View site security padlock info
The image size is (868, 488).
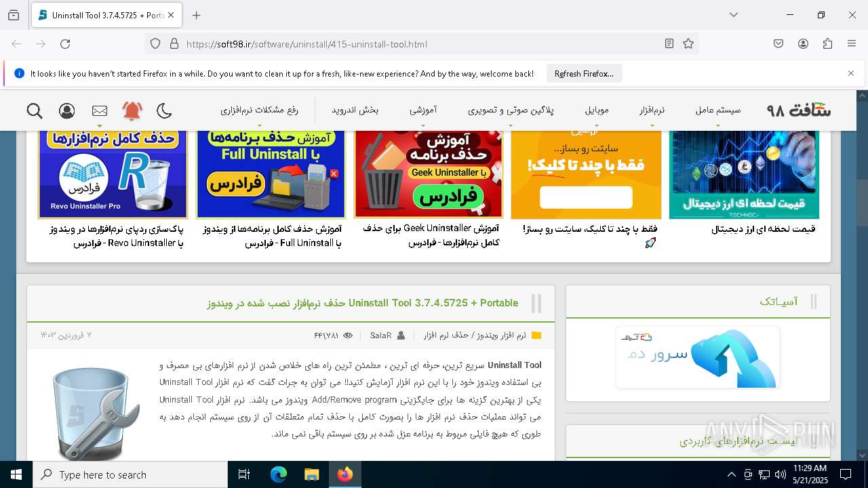click(x=174, y=43)
